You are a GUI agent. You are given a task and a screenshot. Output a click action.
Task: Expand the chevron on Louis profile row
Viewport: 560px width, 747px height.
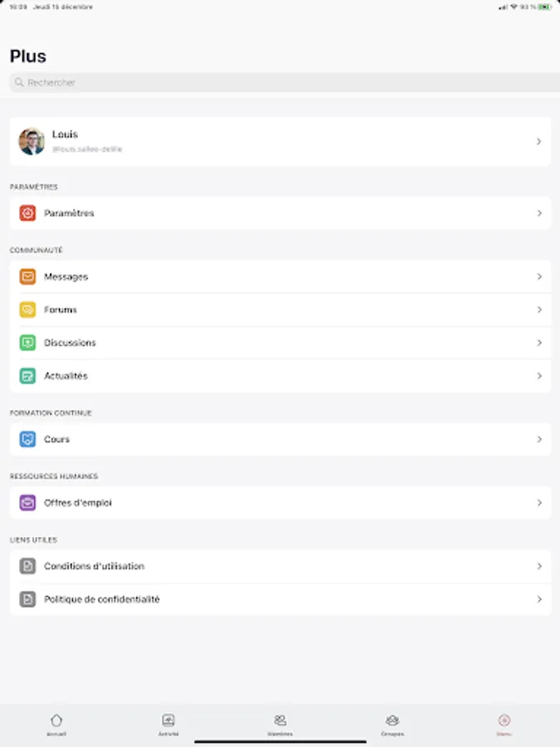(x=539, y=141)
